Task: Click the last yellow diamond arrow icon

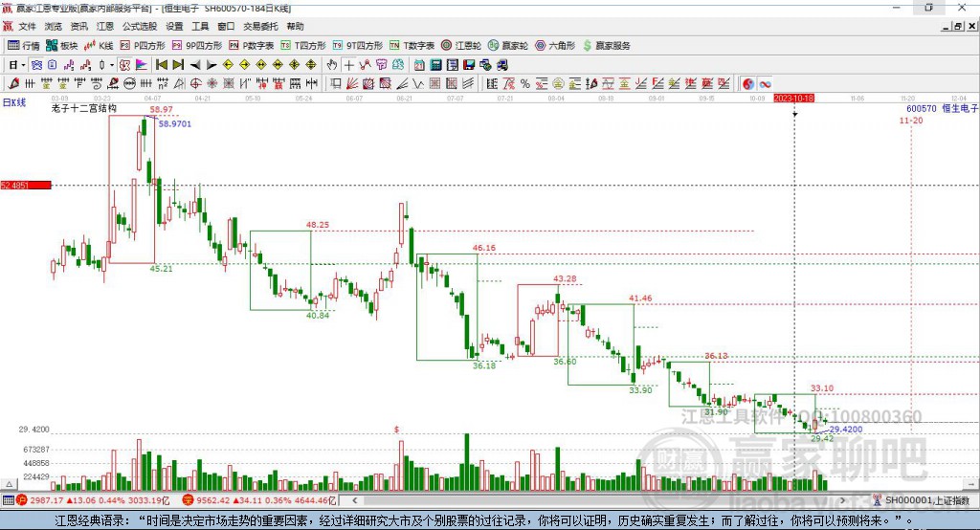Action: [311, 64]
